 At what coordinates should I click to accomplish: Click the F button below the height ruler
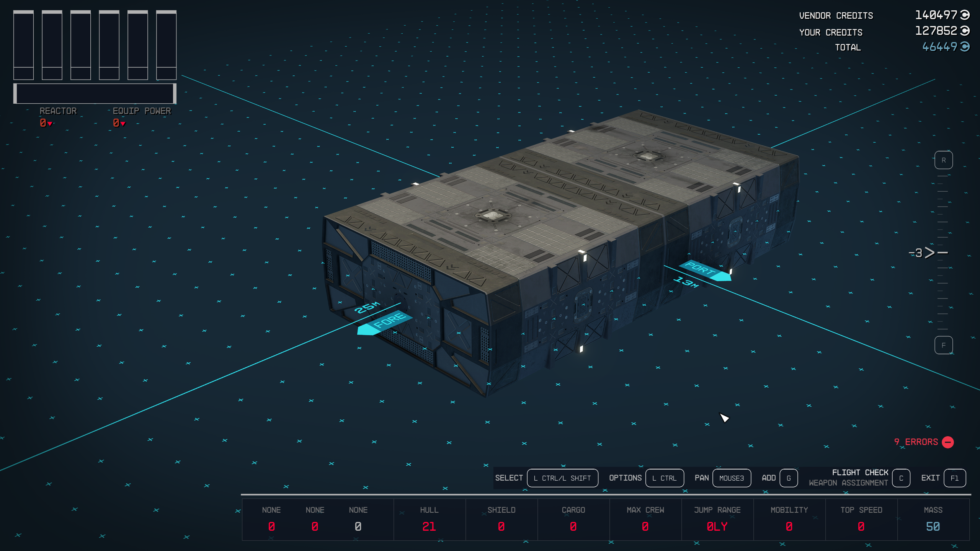(x=944, y=344)
